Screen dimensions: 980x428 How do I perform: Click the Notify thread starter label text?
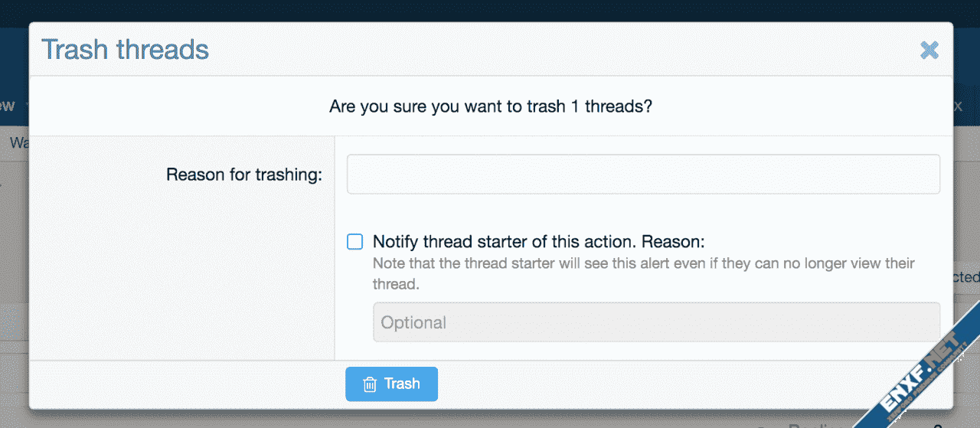[537, 242]
